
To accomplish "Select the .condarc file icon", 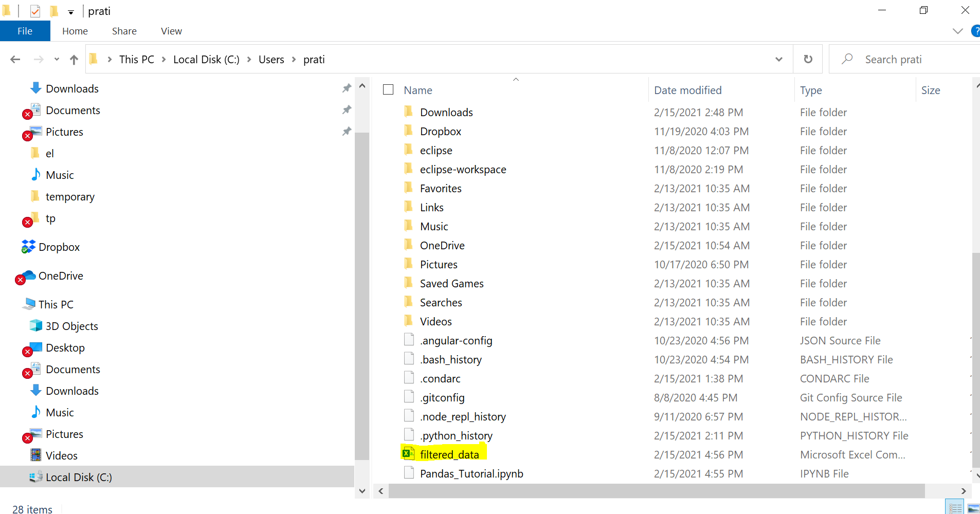I will (409, 378).
